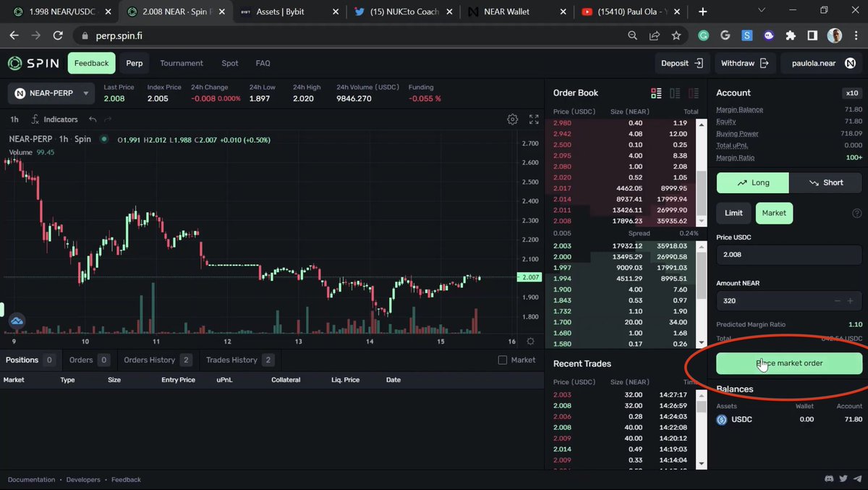Click the cloud icon on chart
This screenshot has height=490, width=868.
16,321
